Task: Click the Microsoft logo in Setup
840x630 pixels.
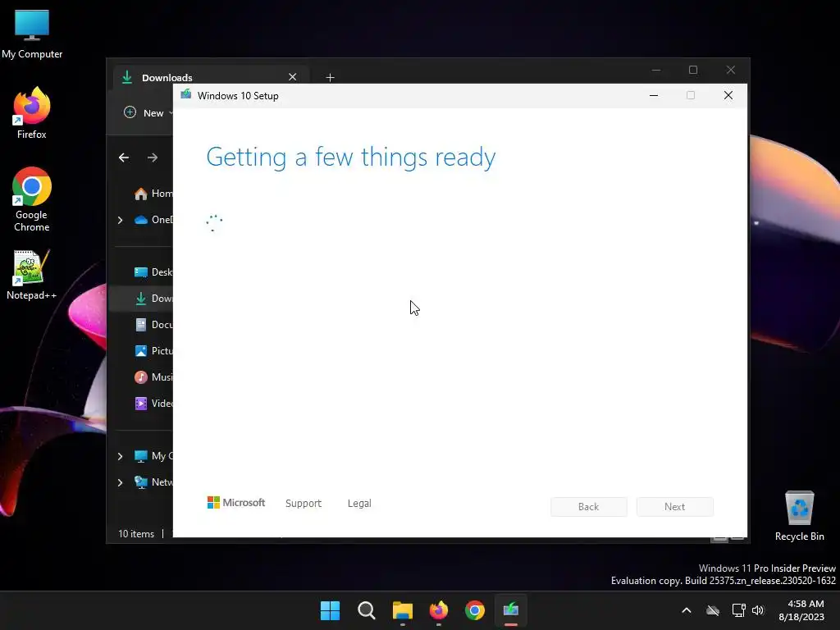Action: [236, 503]
